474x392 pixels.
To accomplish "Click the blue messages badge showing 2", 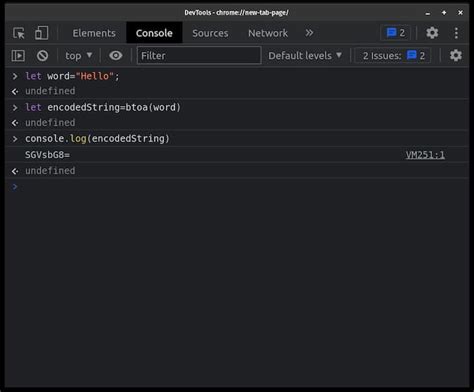I will (x=396, y=33).
